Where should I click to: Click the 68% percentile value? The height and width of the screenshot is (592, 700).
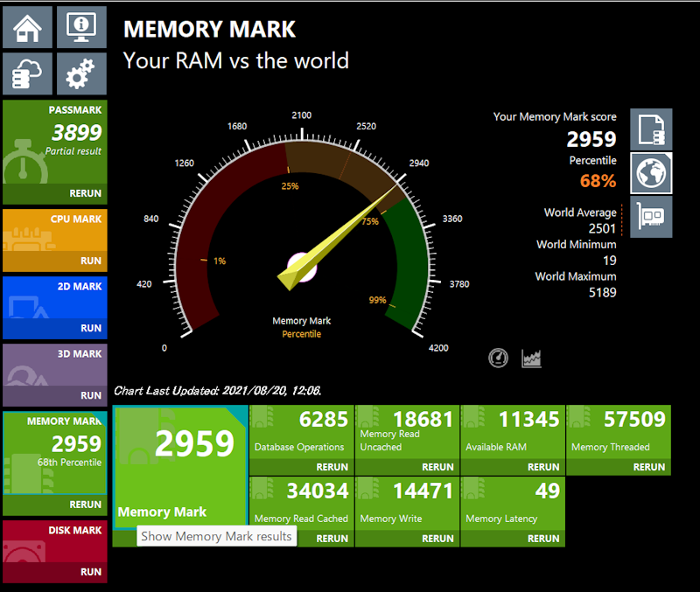coord(598,181)
